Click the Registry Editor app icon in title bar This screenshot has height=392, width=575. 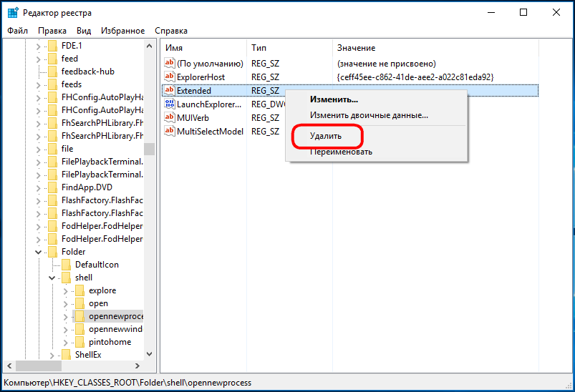[13, 12]
